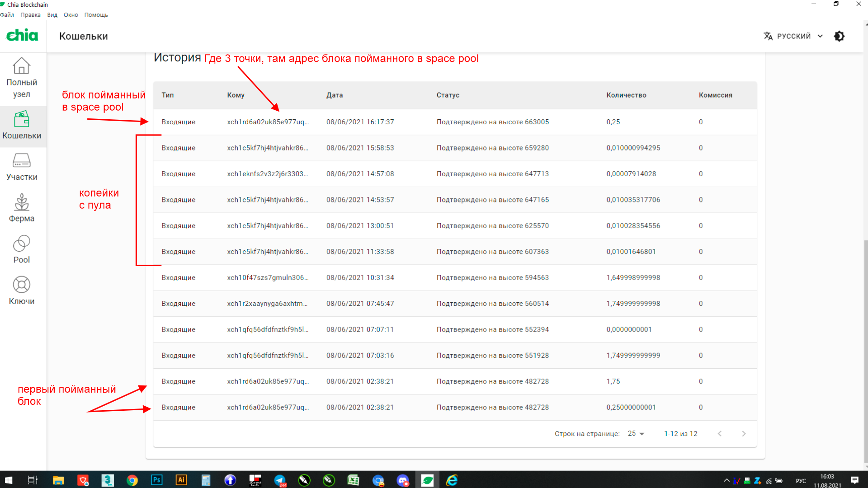The image size is (868, 488).
Task: Click address in first transaction row
Action: pyautogui.click(x=268, y=122)
